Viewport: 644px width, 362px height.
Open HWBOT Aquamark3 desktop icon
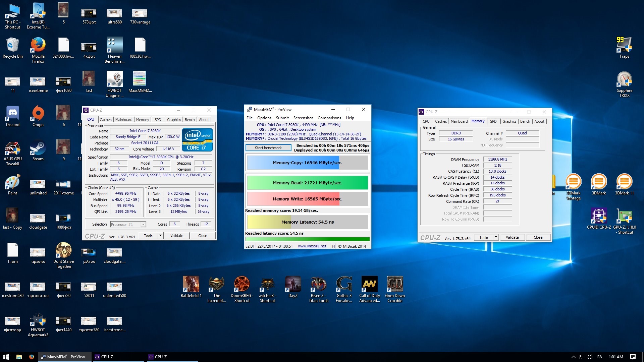38,325
